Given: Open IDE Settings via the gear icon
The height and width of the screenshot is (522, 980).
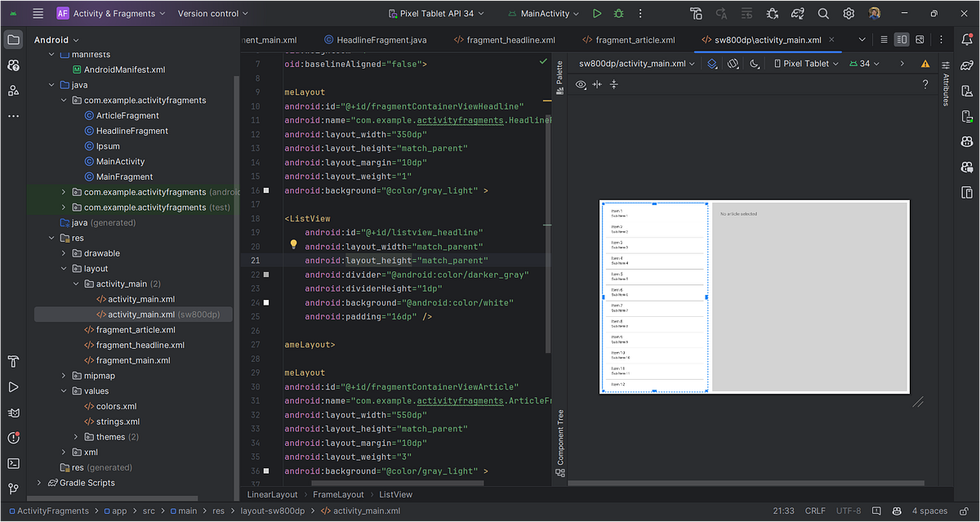Looking at the screenshot, I should coord(848,13).
